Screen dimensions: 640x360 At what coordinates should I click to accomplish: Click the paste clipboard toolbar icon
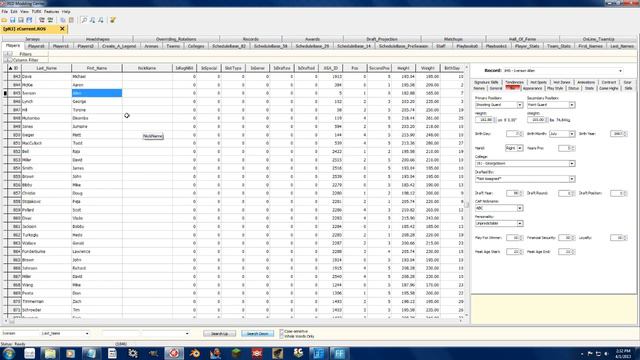pyautogui.click(x=71, y=20)
